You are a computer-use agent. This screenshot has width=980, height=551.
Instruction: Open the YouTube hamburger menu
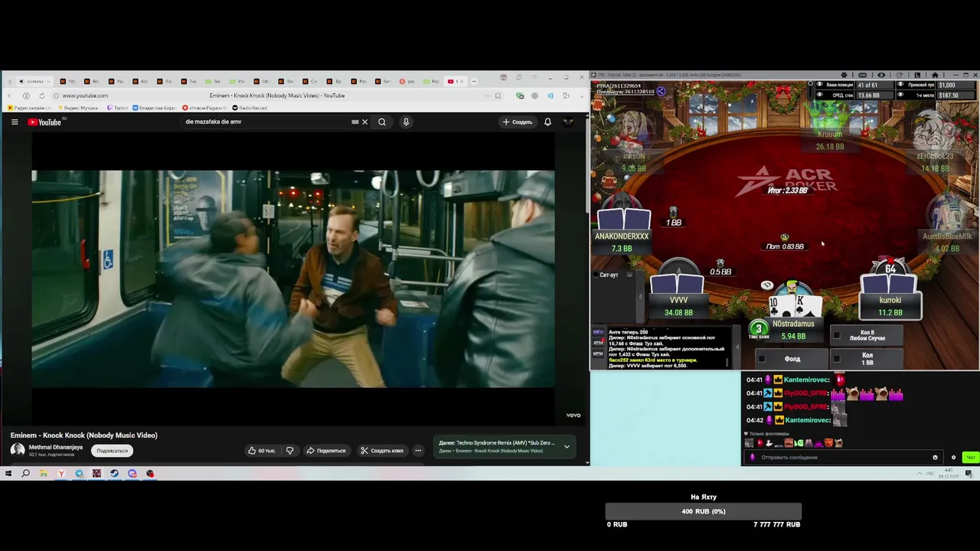point(14,122)
